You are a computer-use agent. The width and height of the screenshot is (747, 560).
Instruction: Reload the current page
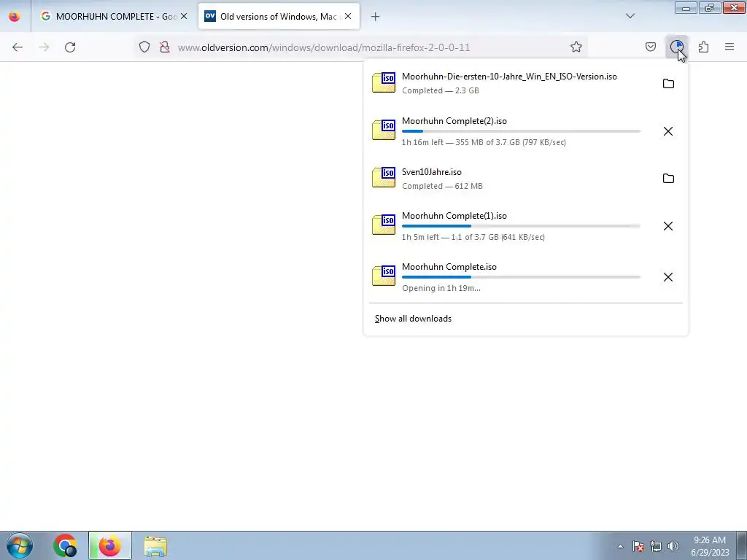point(70,47)
